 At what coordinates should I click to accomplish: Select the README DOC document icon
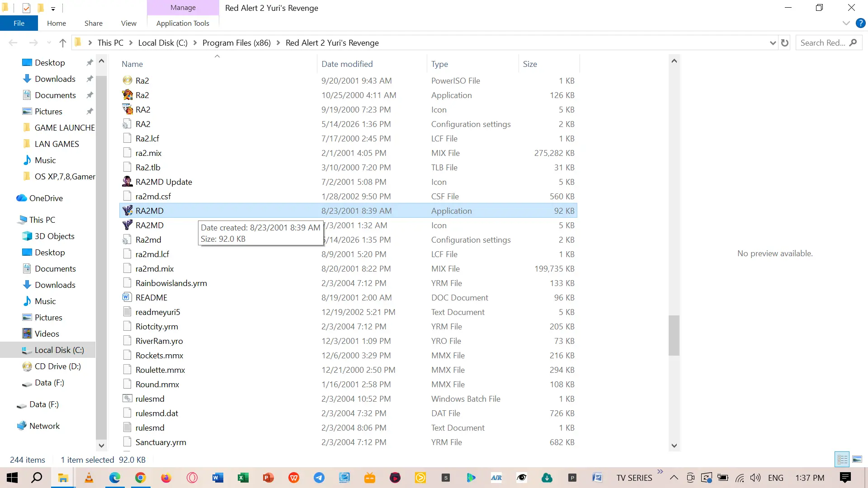tap(127, 297)
